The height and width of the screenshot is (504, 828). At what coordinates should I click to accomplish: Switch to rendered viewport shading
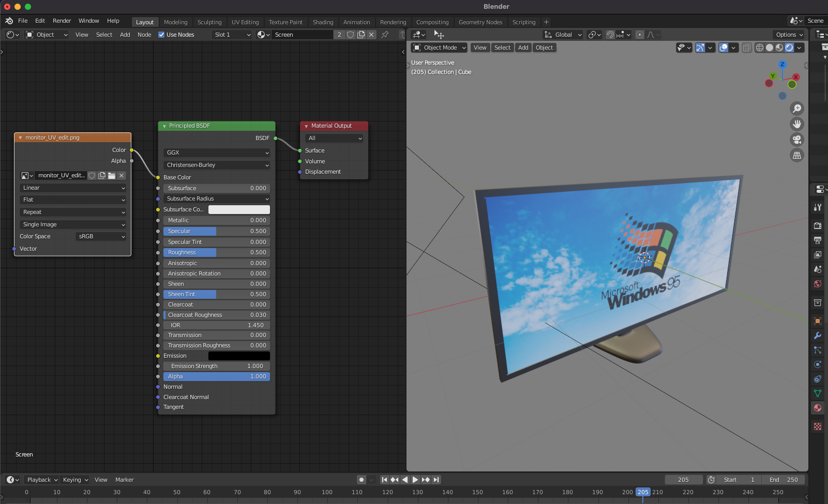pyautogui.click(x=789, y=48)
